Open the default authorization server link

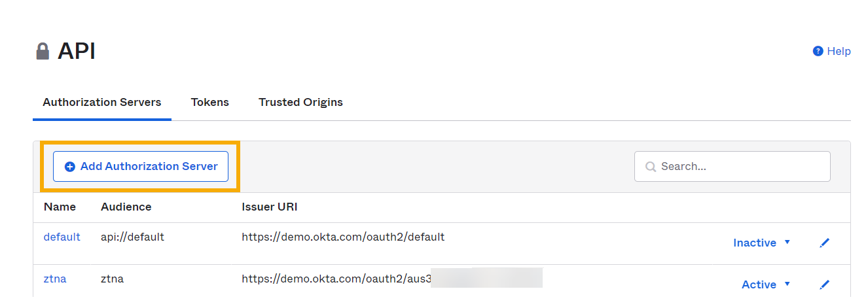pos(62,237)
